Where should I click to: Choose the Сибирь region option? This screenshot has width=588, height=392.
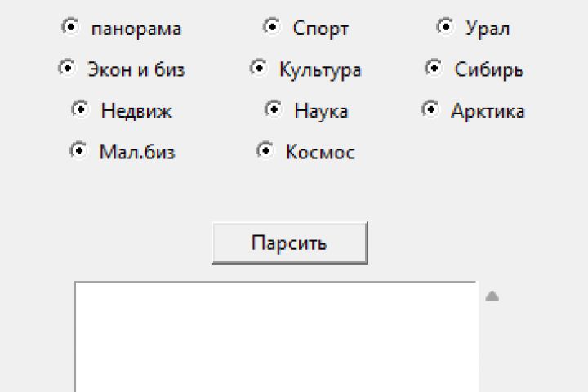(x=434, y=68)
